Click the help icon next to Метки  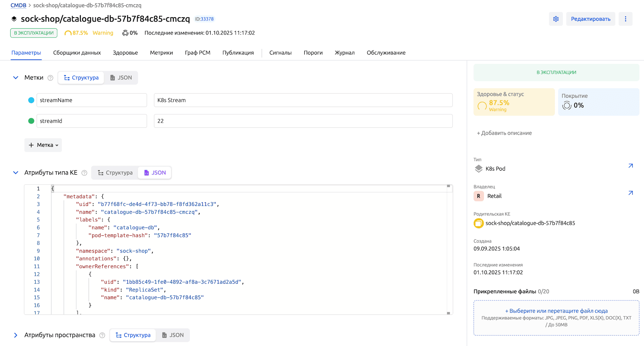tap(50, 78)
